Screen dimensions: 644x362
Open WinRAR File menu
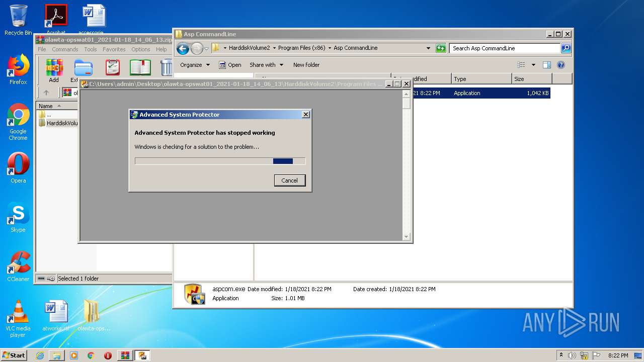coord(42,49)
